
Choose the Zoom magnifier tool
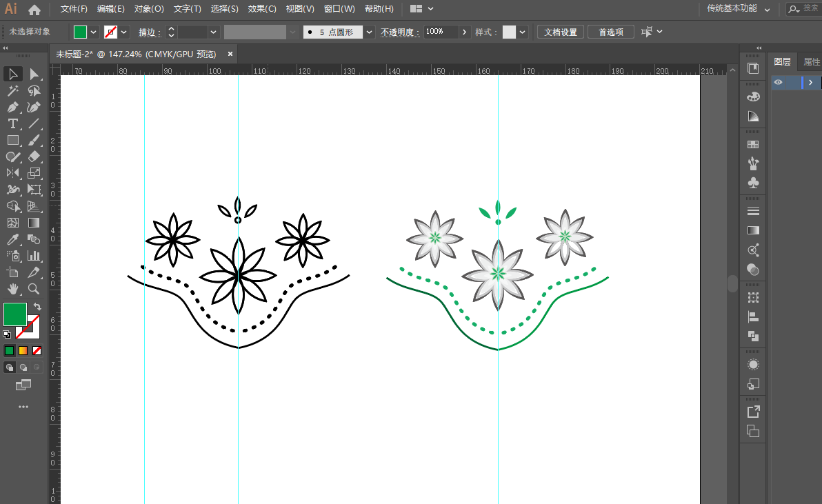tap(34, 289)
